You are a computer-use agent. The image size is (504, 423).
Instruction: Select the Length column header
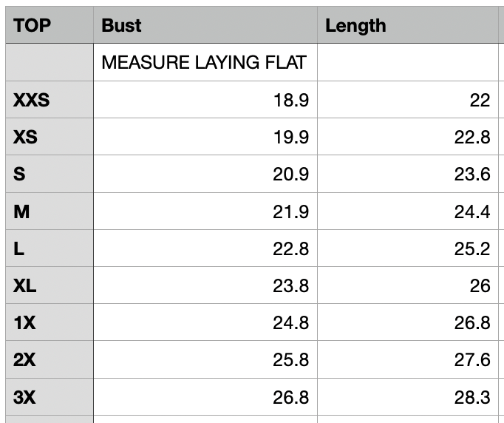tap(408, 24)
